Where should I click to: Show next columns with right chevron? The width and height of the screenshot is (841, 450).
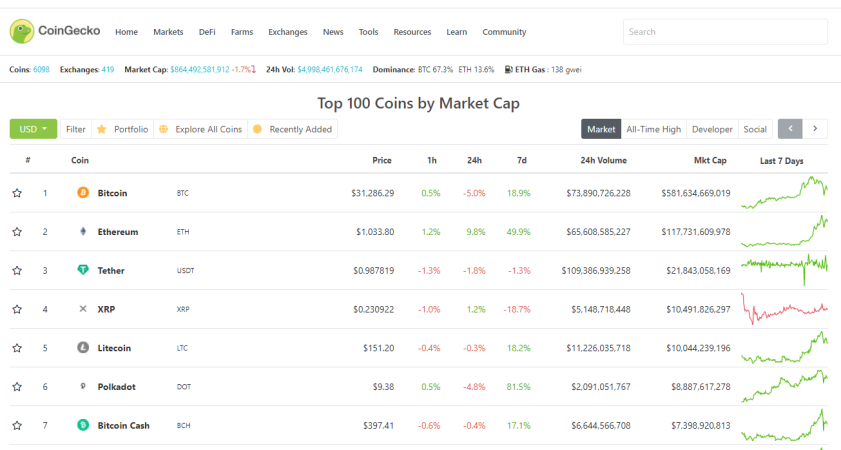pyautogui.click(x=815, y=129)
